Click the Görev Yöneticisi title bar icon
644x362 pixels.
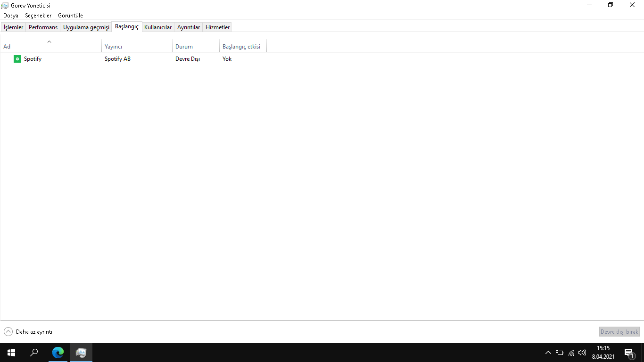pos(5,5)
